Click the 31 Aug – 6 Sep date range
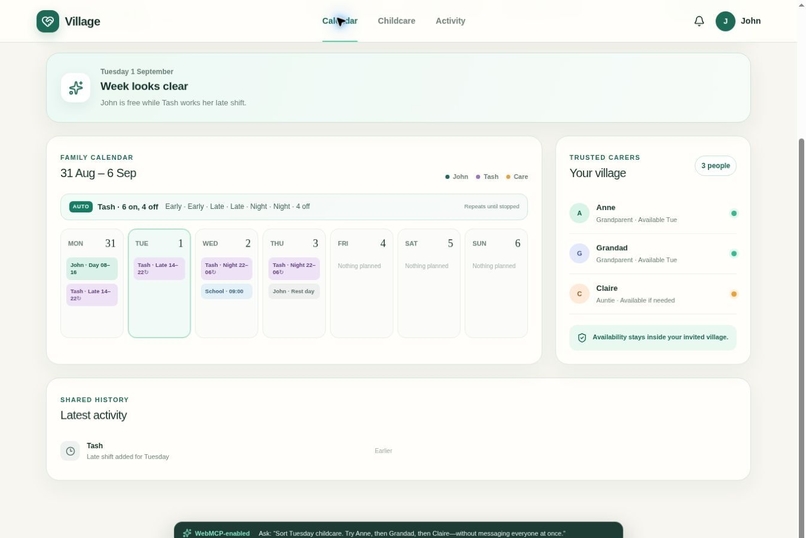This screenshot has height=538, width=806. tap(98, 173)
